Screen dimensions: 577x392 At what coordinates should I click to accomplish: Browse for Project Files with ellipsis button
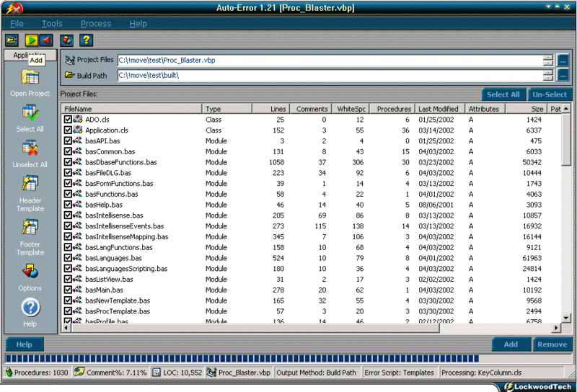(x=563, y=61)
